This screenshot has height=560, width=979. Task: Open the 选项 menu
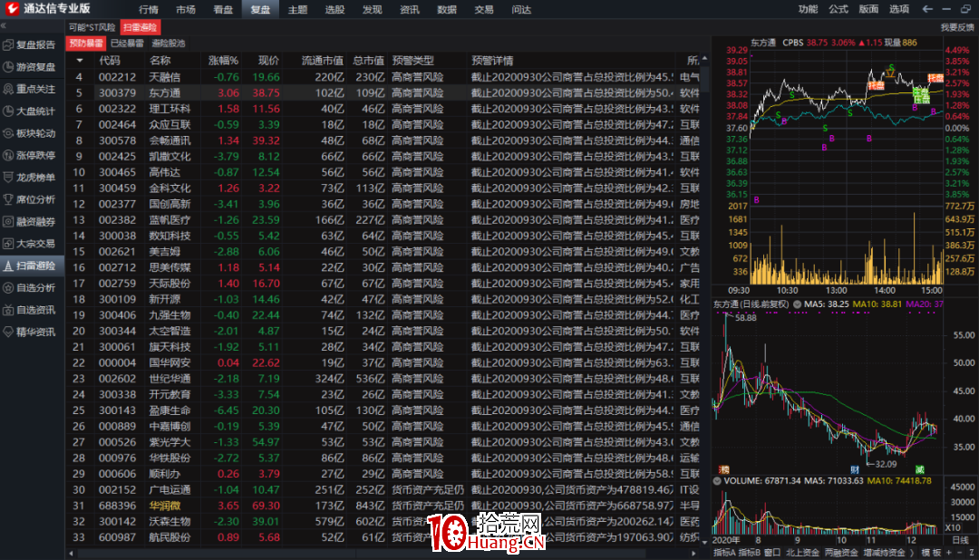coord(899,9)
